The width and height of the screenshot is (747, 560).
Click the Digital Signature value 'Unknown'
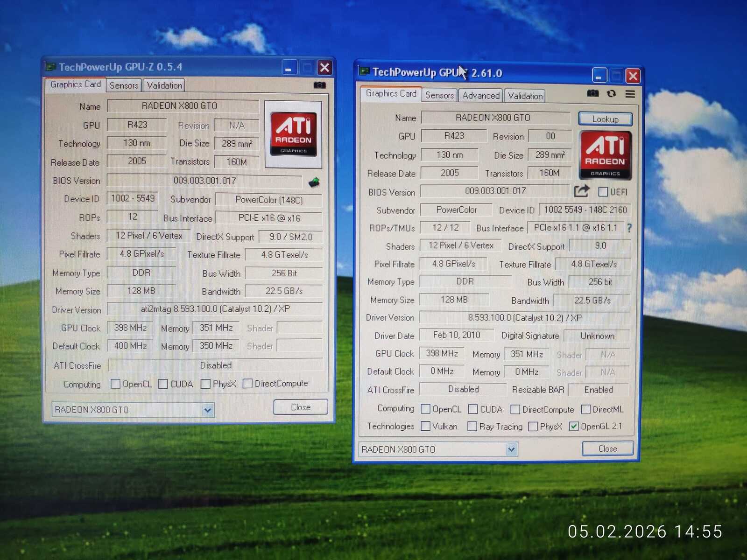[x=597, y=336]
